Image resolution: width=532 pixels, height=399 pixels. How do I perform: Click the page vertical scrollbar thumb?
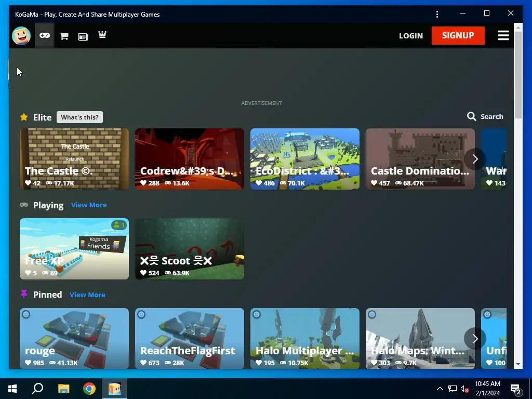pyautogui.click(x=518, y=75)
